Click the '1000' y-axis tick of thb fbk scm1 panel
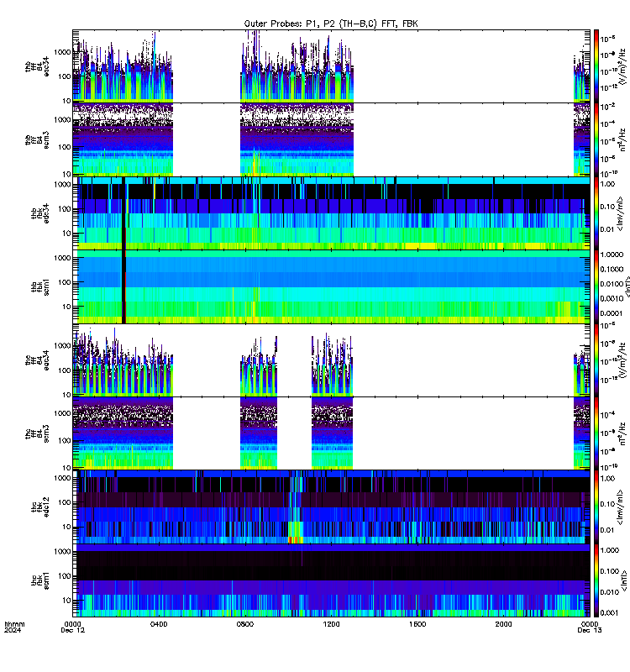630x672 pixels. point(63,258)
